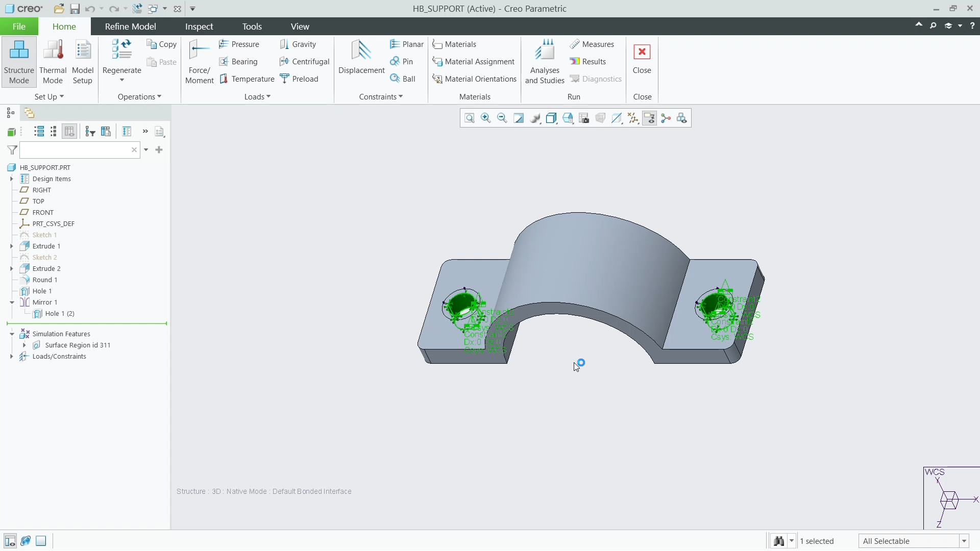Select Hole 1 (2) in model tree
The image size is (980, 551).
pos(59,314)
